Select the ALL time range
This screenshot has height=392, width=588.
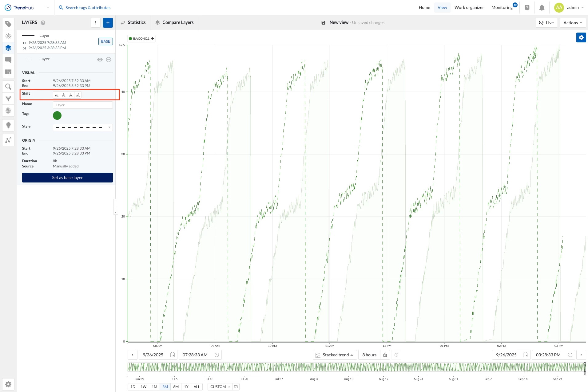tap(197, 387)
